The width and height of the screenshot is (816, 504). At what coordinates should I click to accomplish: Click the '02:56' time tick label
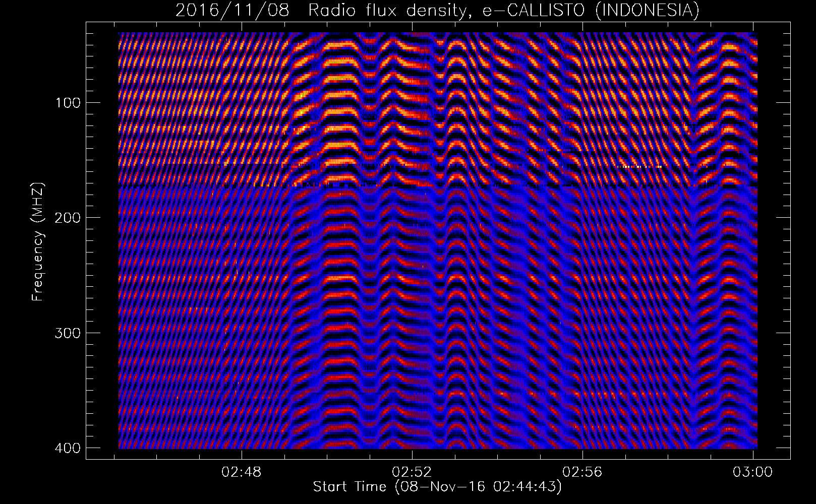pyautogui.click(x=583, y=472)
